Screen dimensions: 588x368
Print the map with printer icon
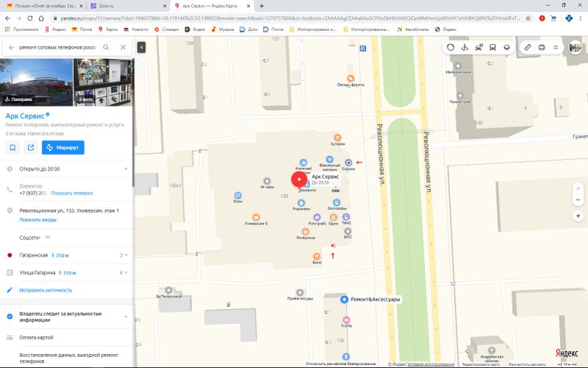pos(542,47)
